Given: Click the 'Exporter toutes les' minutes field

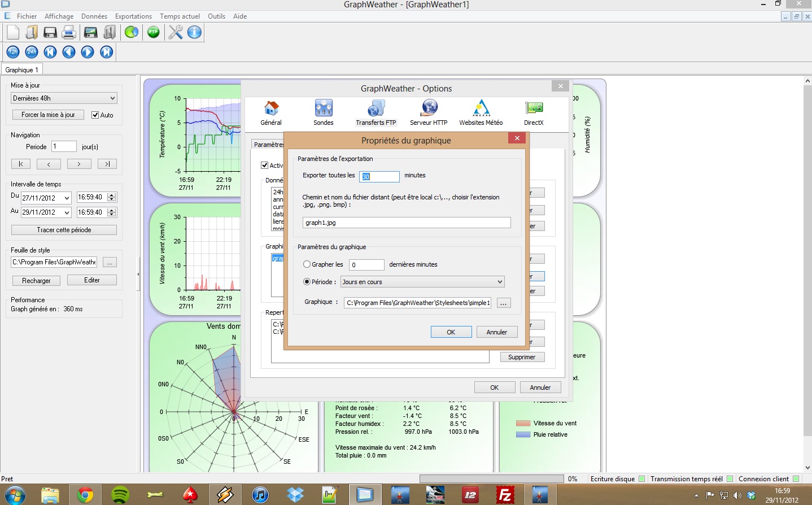Looking at the screenshot, I should 379,176.
